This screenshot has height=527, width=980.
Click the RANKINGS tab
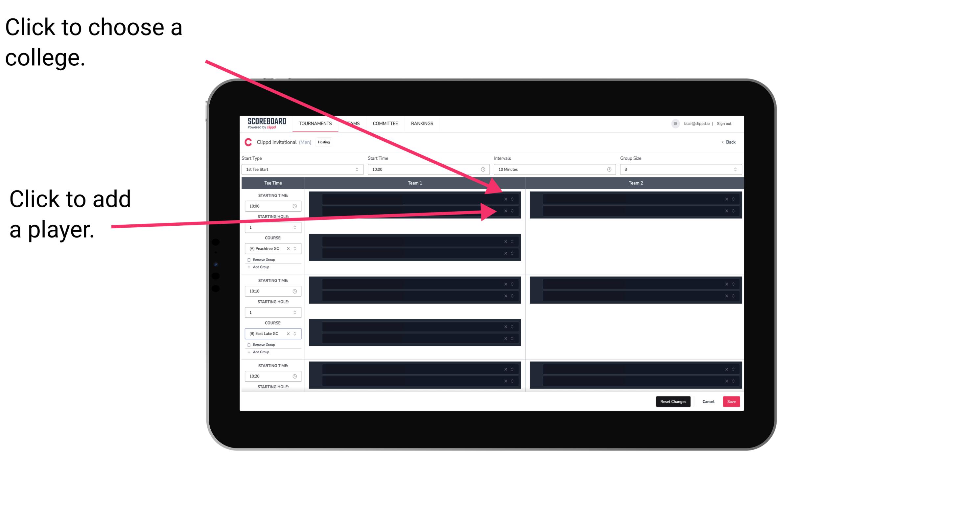tap(422, 124)
